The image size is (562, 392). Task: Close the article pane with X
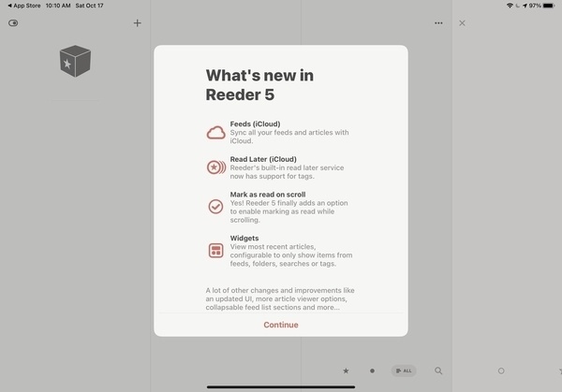click(462, 23)
